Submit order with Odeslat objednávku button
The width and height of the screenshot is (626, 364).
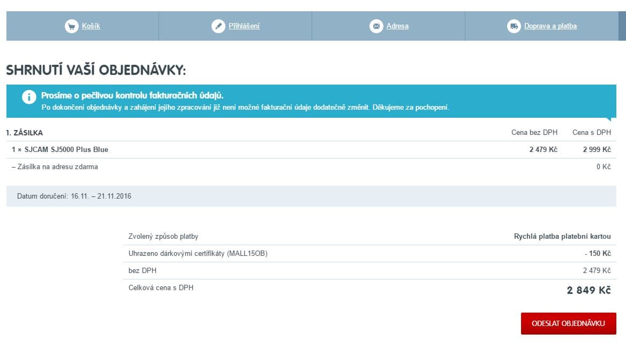pos(569,323)
